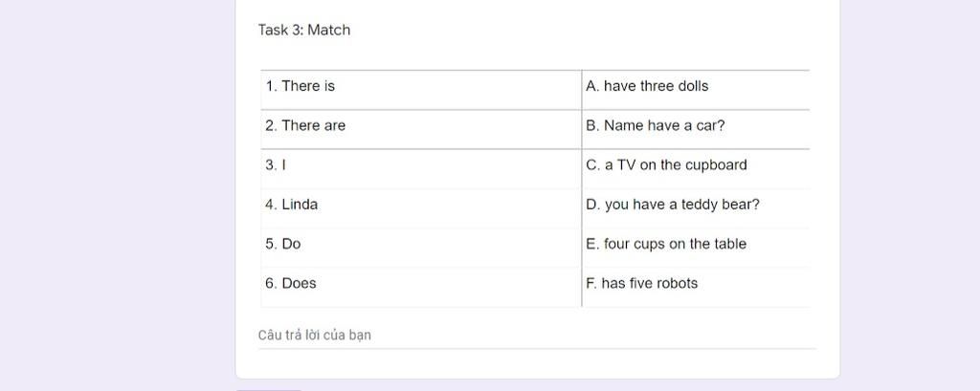Viewport: 980px width, 391px height.
Task: Click the 'Câu trả lời của bạn' answer field
Action: [x=537, y=336]
